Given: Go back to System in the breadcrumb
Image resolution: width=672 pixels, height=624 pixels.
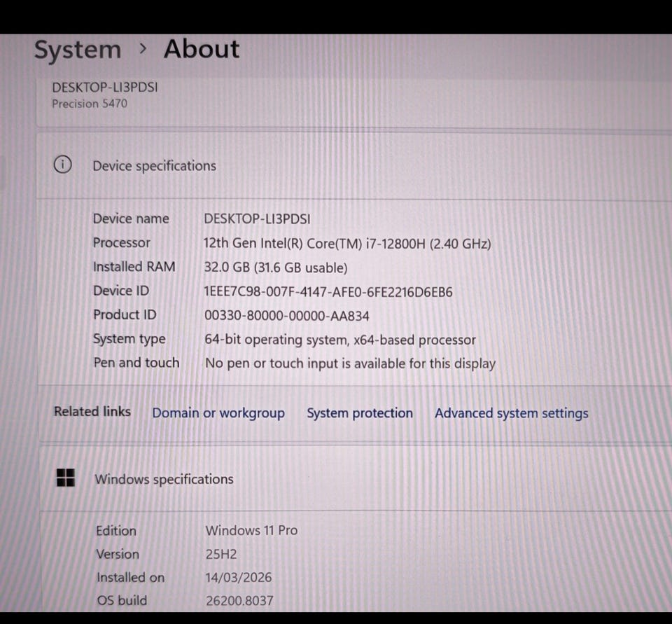Looking at the screenshot, I should pos(78,50).
